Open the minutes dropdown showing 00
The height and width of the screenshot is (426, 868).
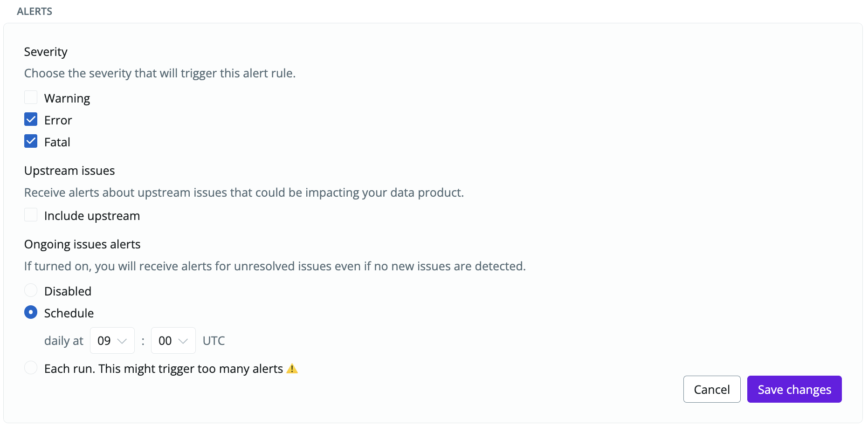173,341
